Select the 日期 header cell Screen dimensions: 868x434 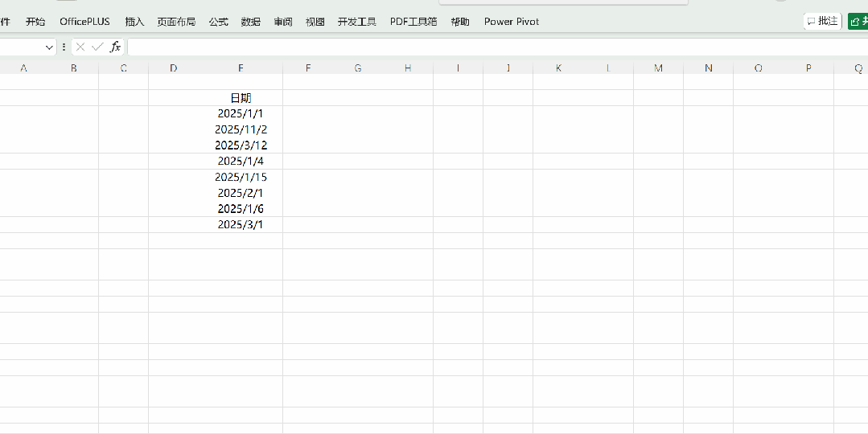(x=241, y=98)
